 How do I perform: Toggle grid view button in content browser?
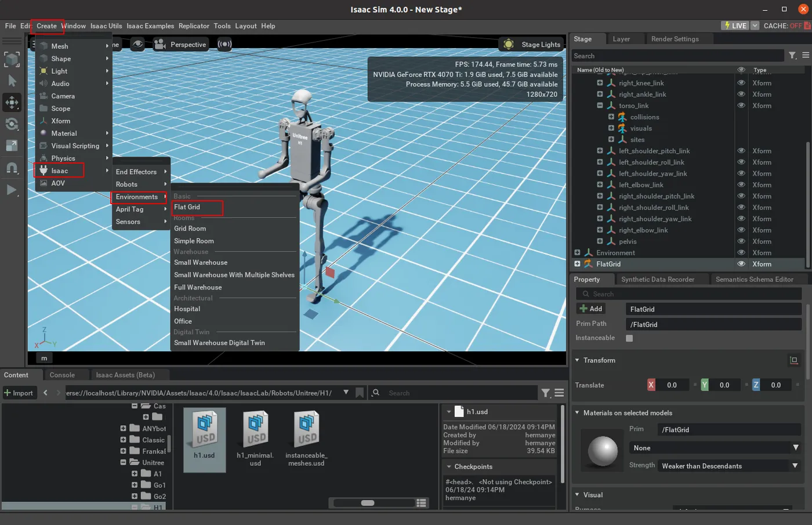(x=422, y=502)
